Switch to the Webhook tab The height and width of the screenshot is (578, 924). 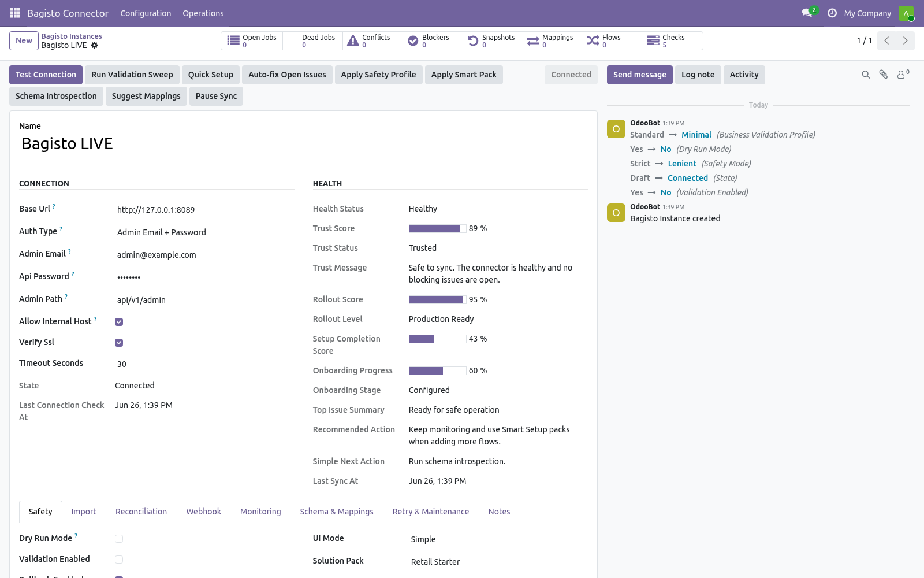pos(204,512)
